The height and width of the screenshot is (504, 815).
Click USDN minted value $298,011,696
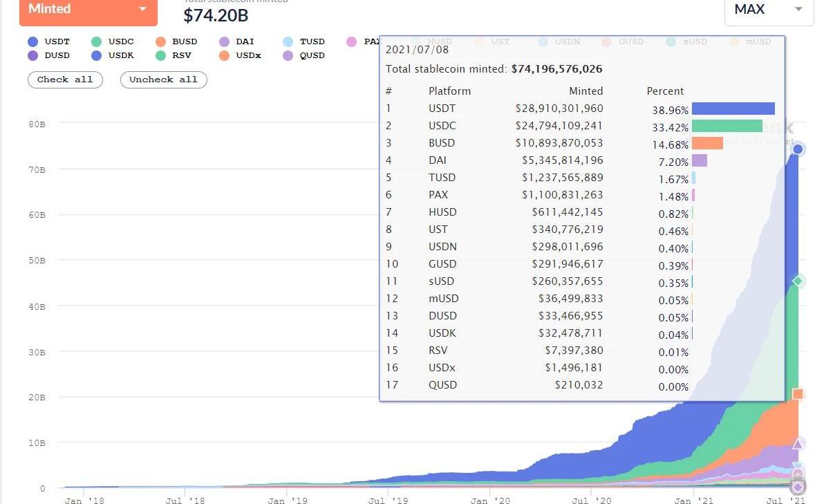pos(568,247)
